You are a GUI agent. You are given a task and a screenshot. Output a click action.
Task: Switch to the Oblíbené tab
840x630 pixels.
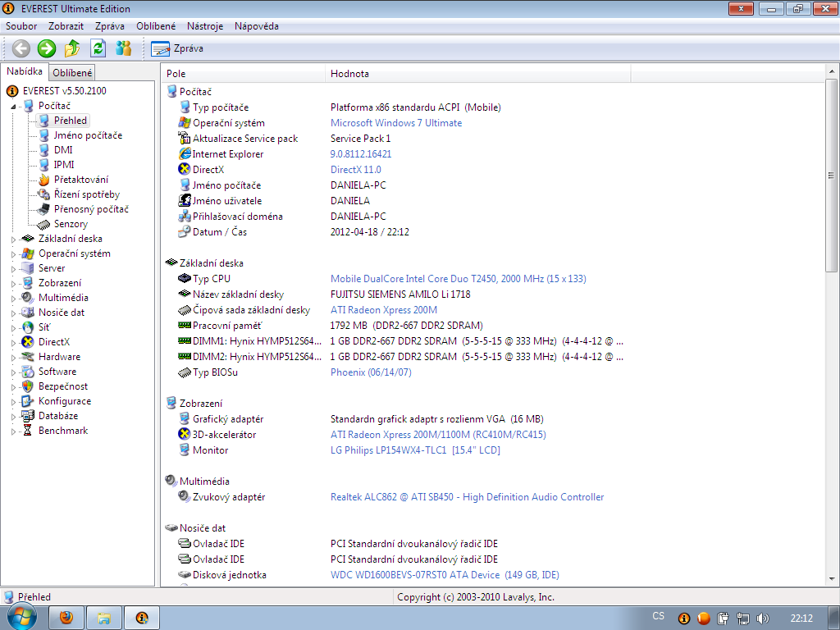point(72,72)
